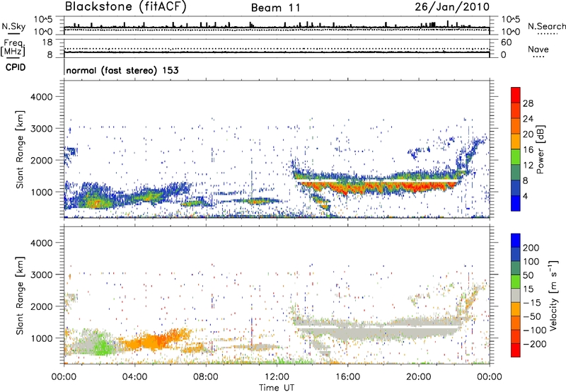Click the "Time UT" axis title
This screenshot has height=392, width=566.
pos(277,388)
